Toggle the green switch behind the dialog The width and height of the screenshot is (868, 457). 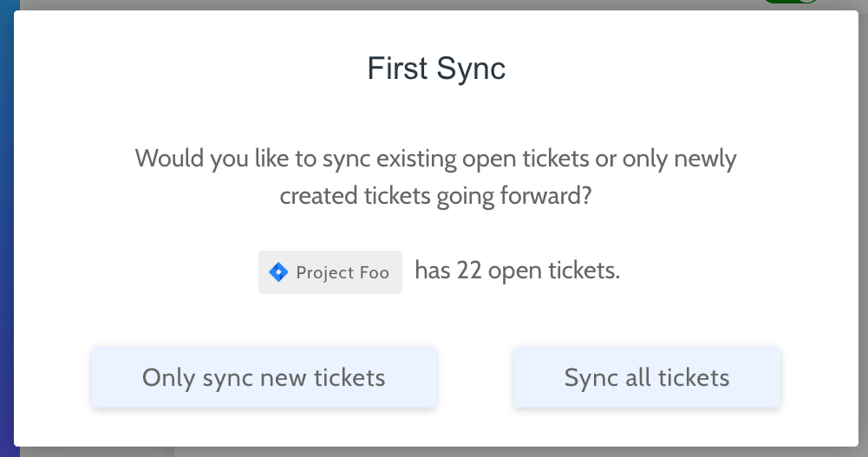pos(791,2)
